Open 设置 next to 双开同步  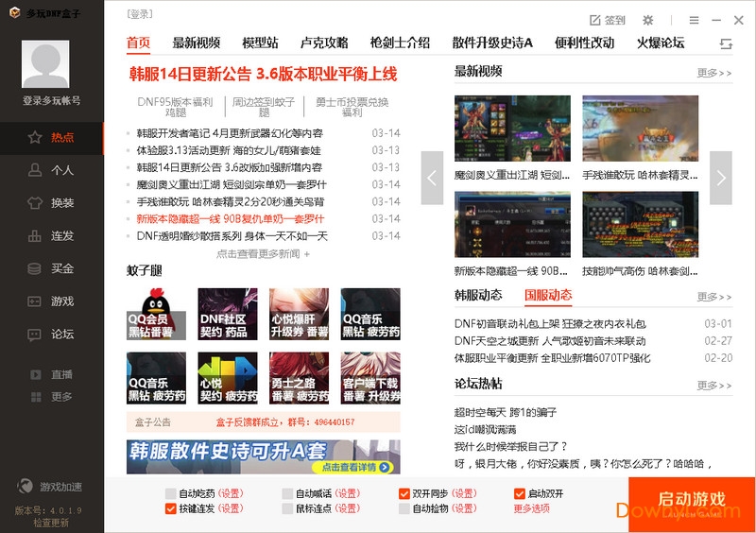tap(464, 493)
